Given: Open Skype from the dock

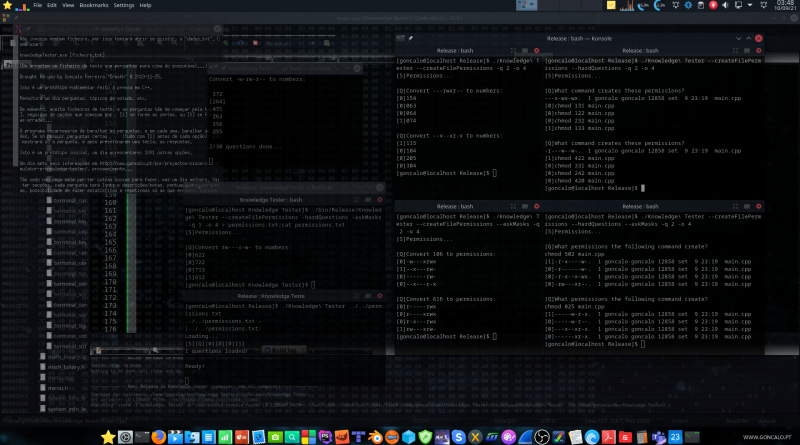Looking at the screenshot, I should click(457, 437).
